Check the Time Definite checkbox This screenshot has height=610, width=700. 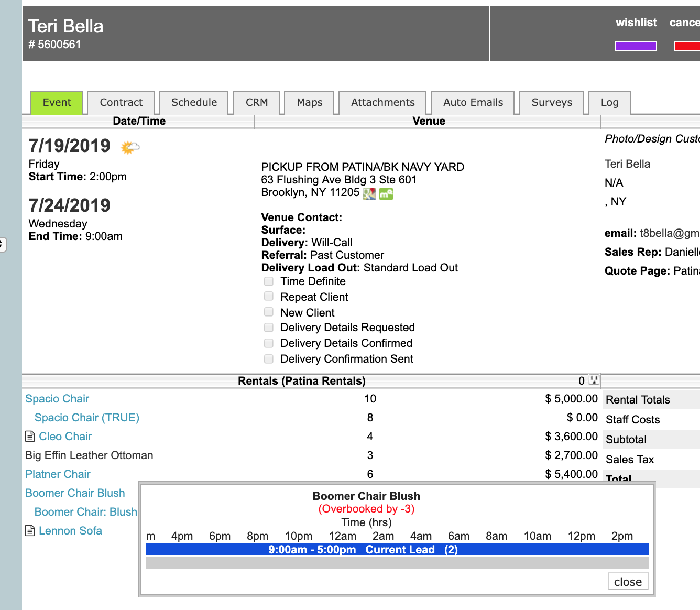tap(269, 281)
